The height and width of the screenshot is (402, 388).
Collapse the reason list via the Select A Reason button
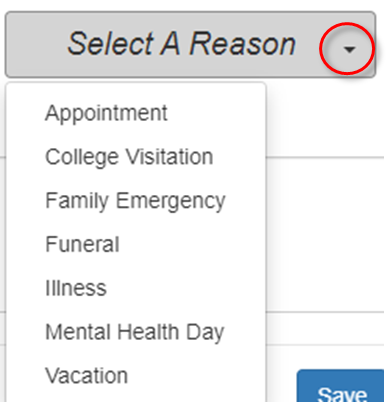tap(190, 45)
